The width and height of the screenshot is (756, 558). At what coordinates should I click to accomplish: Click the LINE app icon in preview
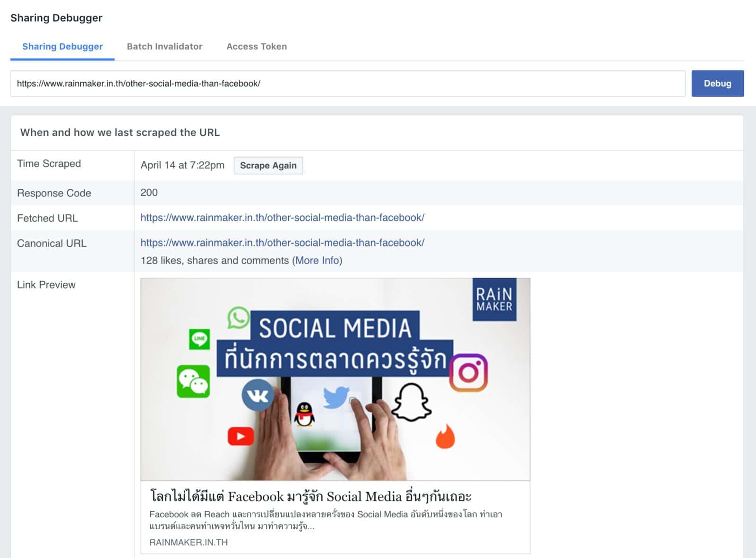coord(199,339)
